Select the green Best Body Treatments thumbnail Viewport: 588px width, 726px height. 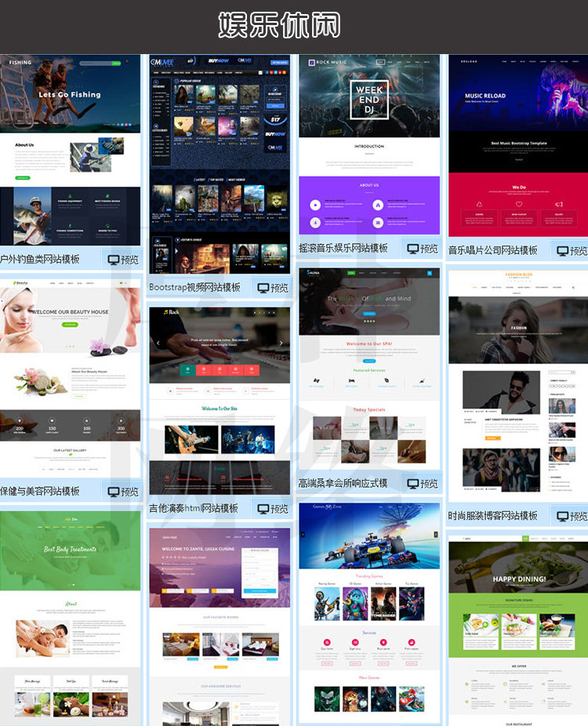click(x=70, y=619)
